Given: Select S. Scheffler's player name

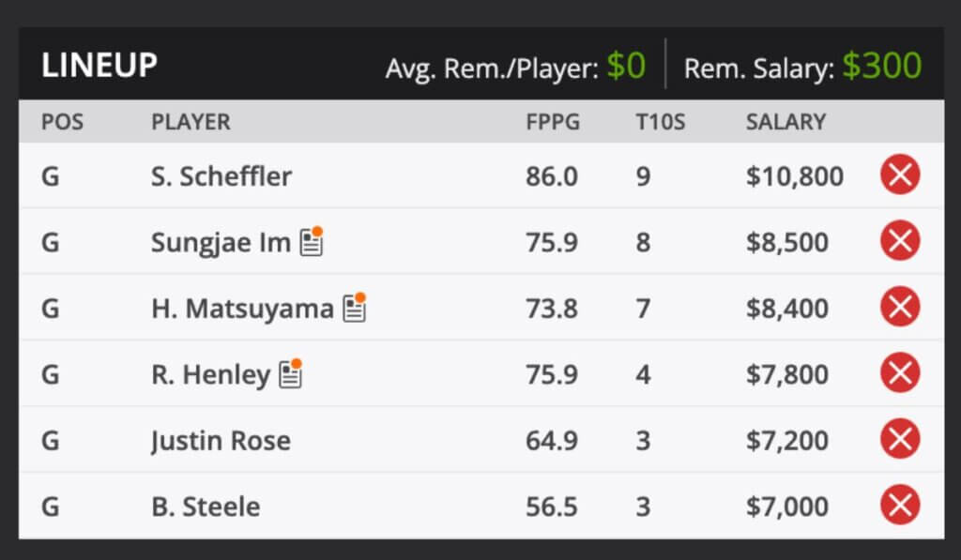Looking at the screenshot, I should coord(220,175).
